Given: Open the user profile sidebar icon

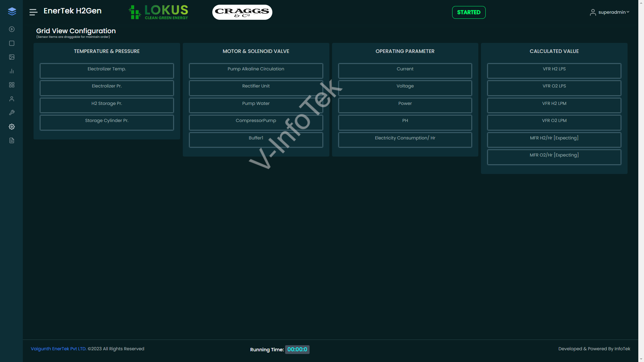Looking at the screenshot, I should pyautogui.click(x=12, y=99).
